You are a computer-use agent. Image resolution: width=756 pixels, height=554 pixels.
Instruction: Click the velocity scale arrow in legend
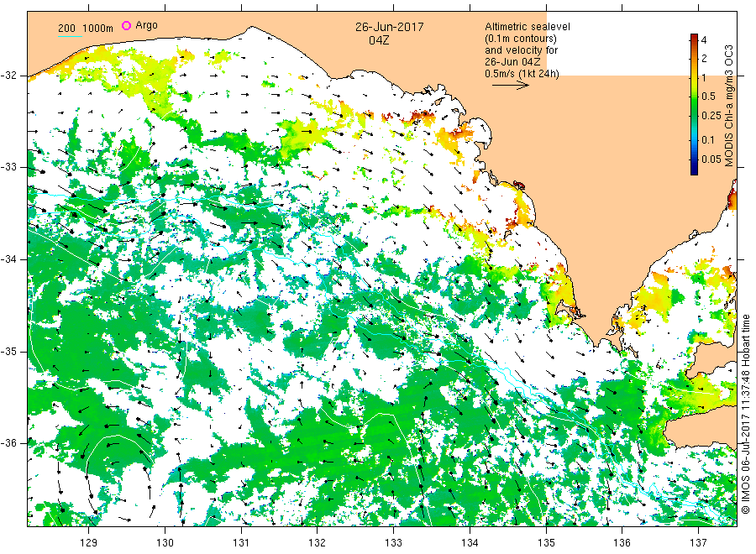(x=511, y=86)
